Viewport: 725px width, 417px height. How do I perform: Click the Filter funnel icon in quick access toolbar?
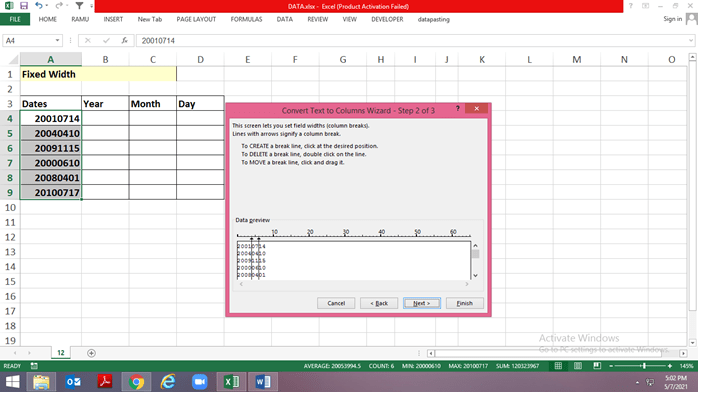pos(79,6)
